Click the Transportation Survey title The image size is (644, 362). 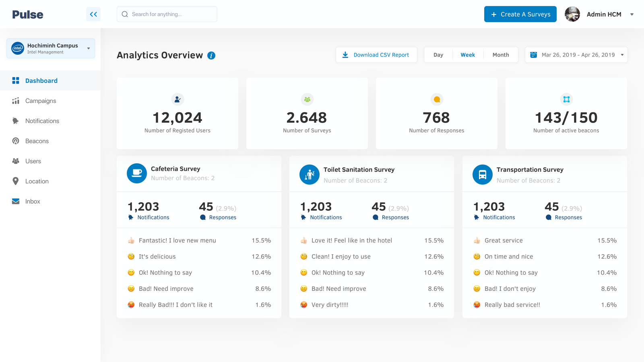[530, 170]
